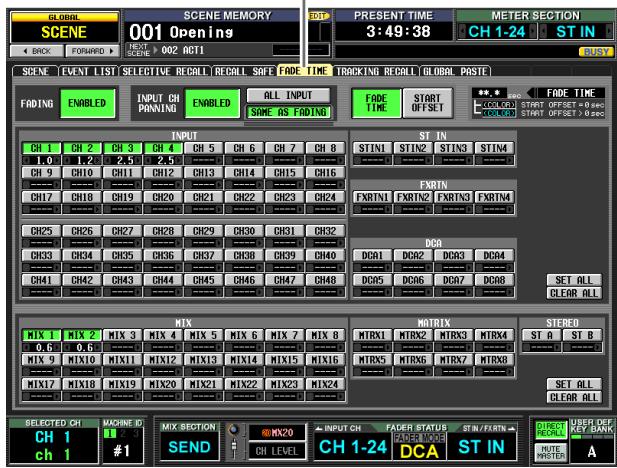Click the FADER MODE DCA indicator
This screenshot has width=617, height=468.
419,447
